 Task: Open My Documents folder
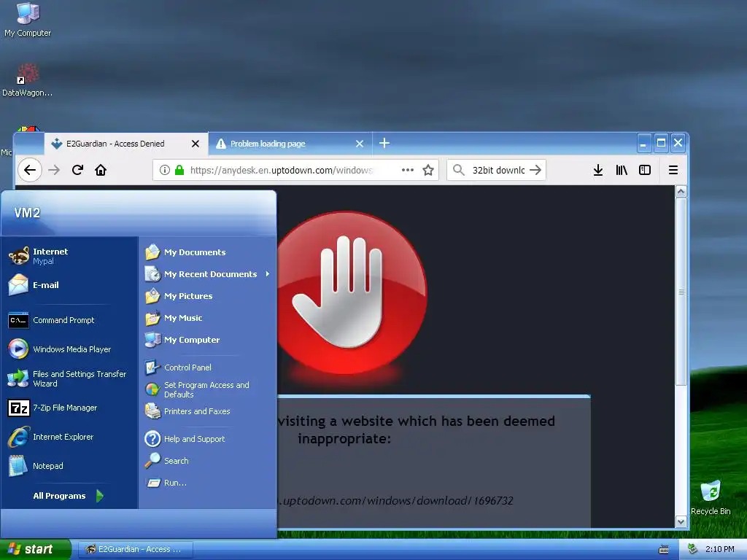coord(208,252)
